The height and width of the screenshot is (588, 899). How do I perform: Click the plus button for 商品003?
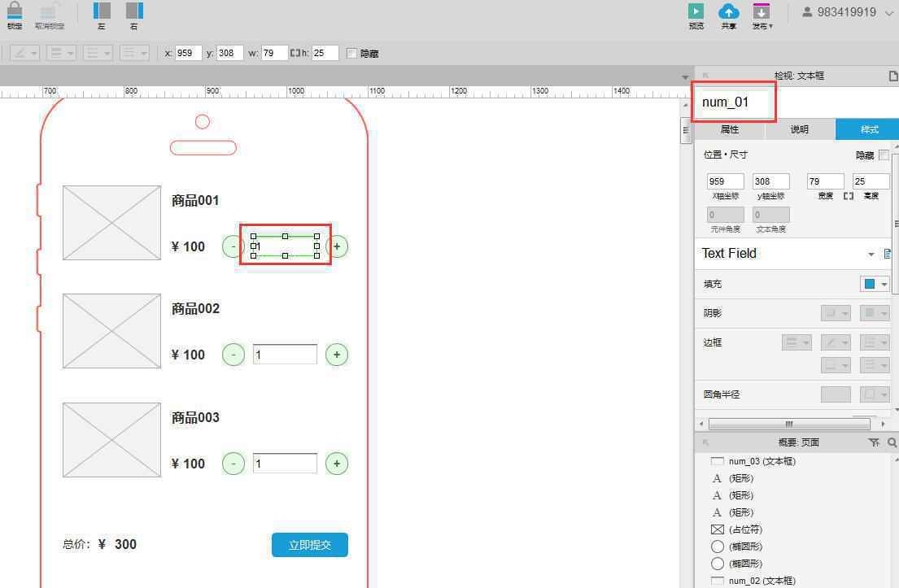click(x=337, y=464)
